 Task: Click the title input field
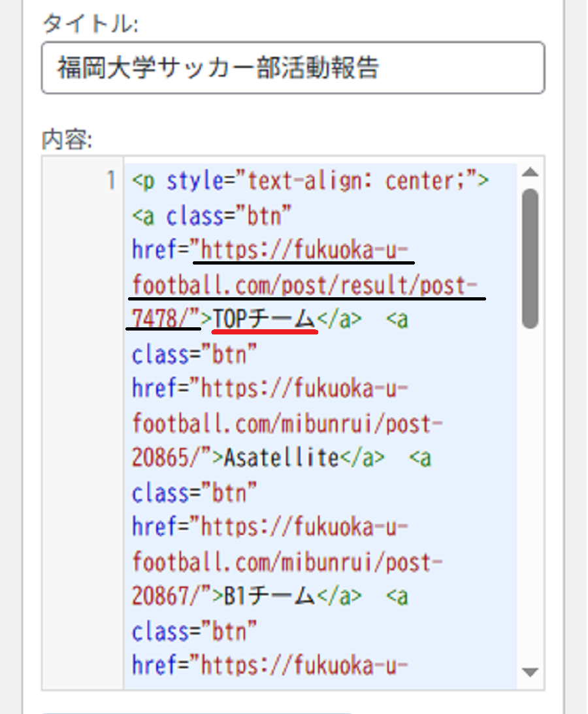[293, 68]
